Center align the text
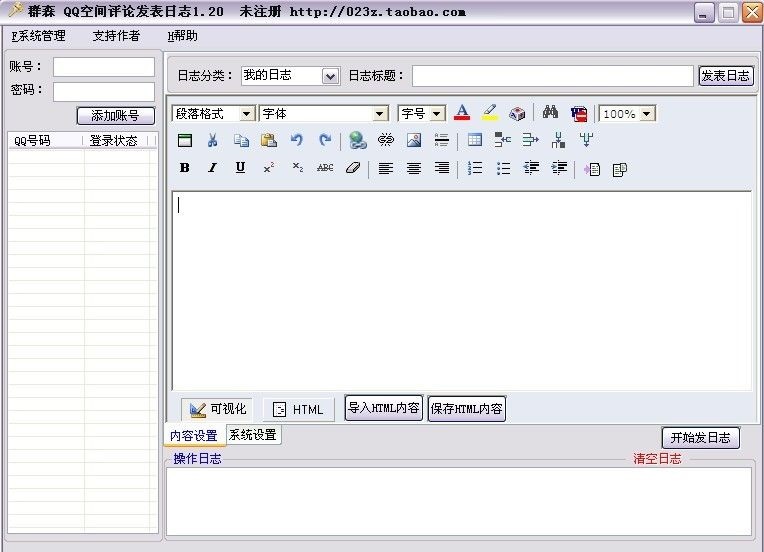Image resolution: width=764 pixels, height=552 pixels. 414,169
